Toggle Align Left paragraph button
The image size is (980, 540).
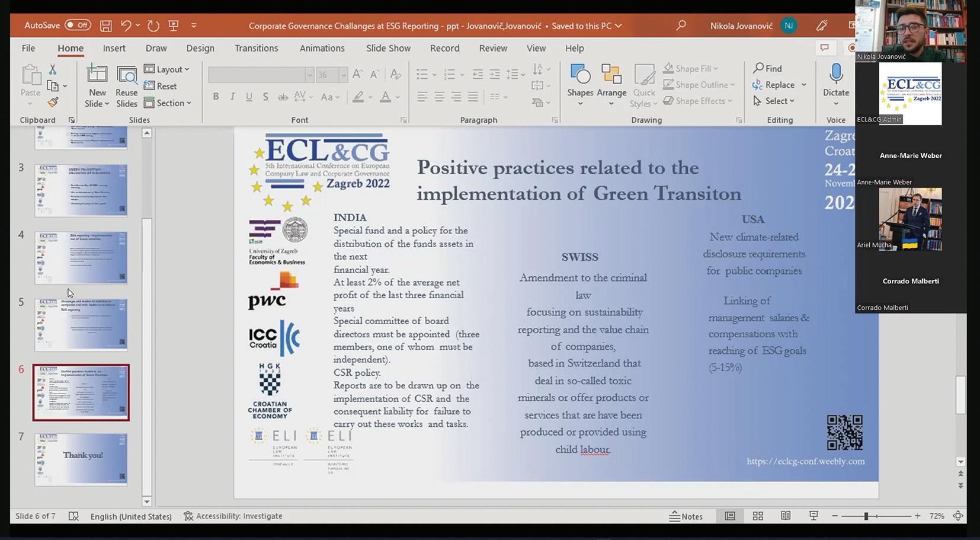point(422,97)
